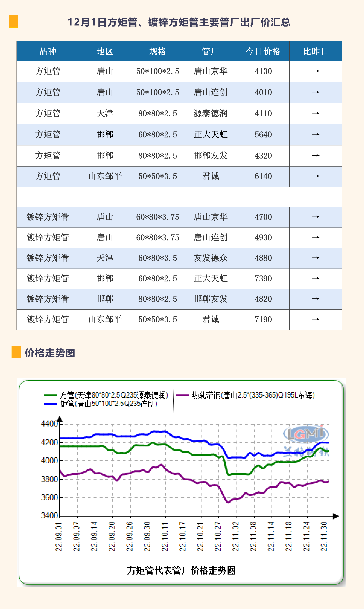Click the 比昨日 column header
Image resolution: width=364 pixels, height=609 pixels.
[x=316, y=51]
